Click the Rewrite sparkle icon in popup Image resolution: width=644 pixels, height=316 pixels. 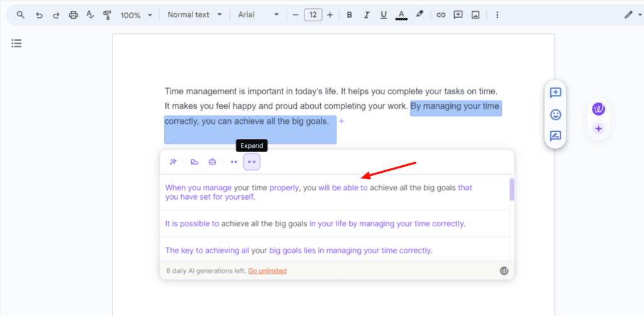click(173, 162)
